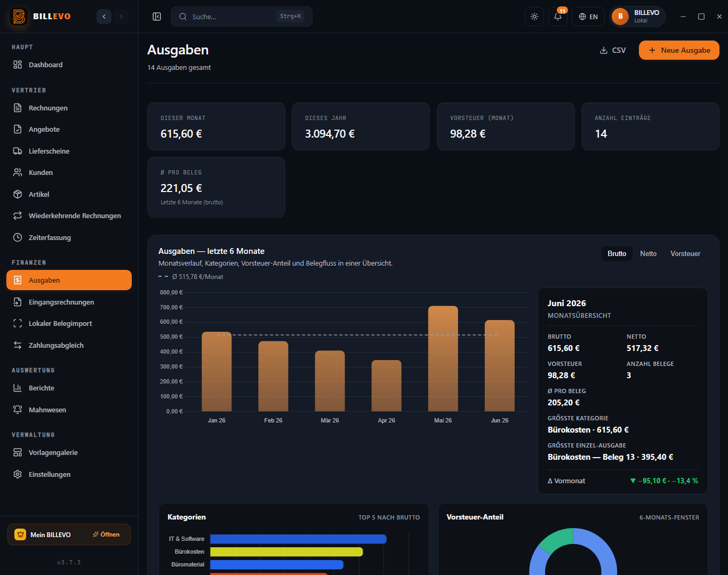Click the Zahlungsabgleich arrows icon

[18, 345]
